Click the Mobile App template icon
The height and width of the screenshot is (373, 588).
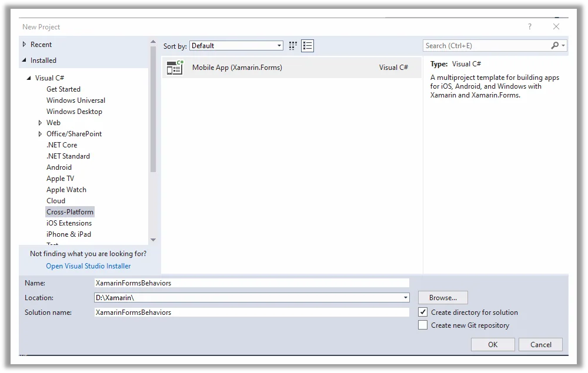click(175, 68)
